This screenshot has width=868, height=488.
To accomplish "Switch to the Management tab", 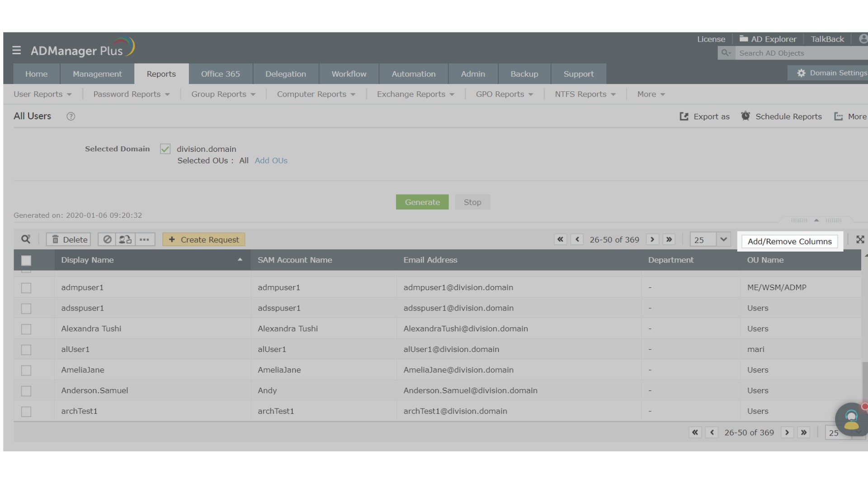I will [x=97, y=74].
